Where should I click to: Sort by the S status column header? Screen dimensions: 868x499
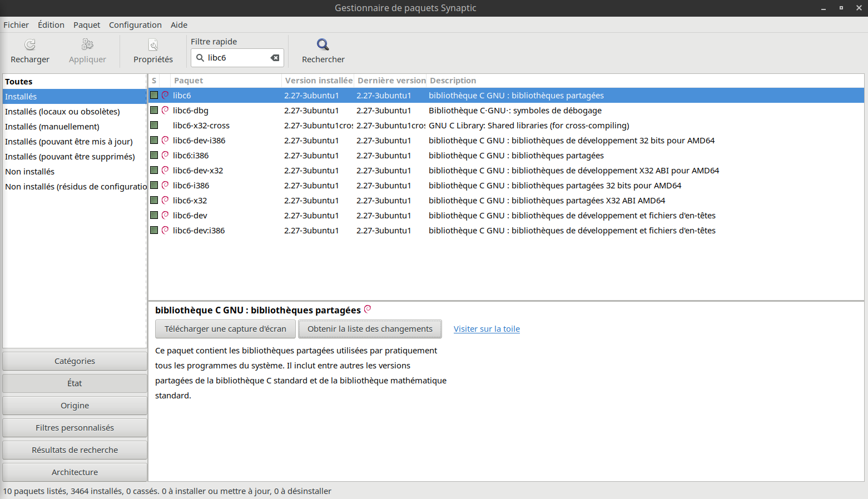[x=154, y=81]
